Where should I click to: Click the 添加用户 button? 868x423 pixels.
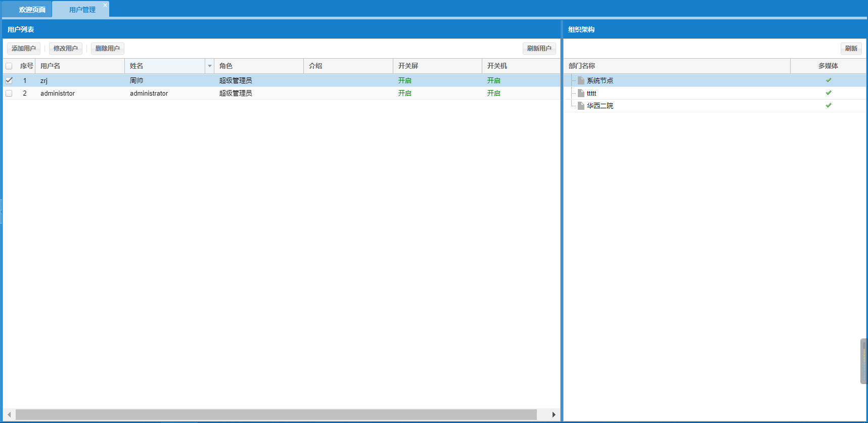click(x=24, y=49)
